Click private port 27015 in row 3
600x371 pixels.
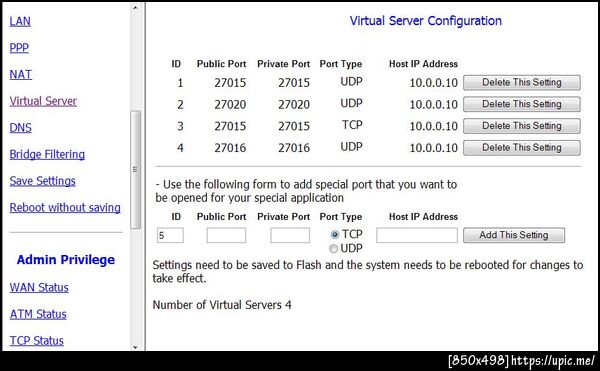click(294, 127)
